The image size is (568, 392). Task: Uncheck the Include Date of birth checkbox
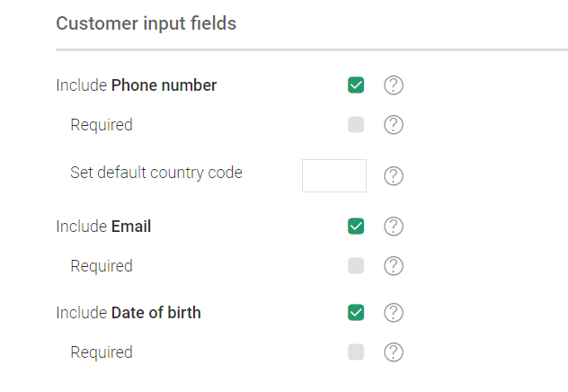click(356, 312)
